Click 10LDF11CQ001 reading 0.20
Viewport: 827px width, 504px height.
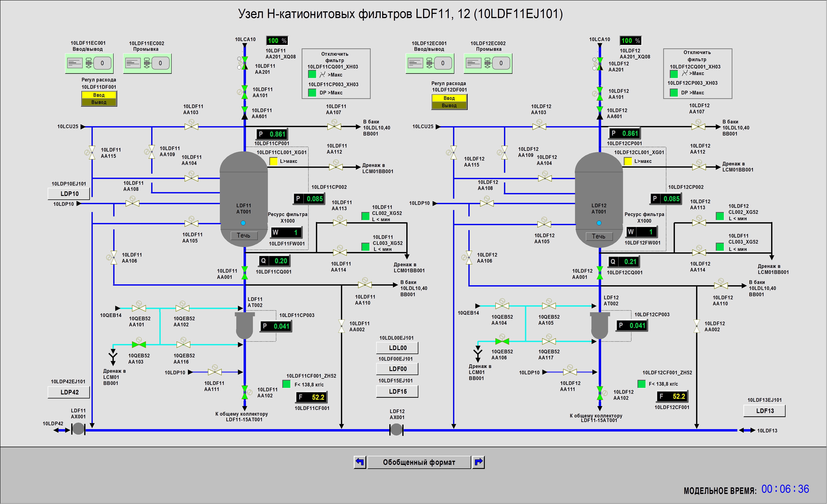[x=274, y=261]
